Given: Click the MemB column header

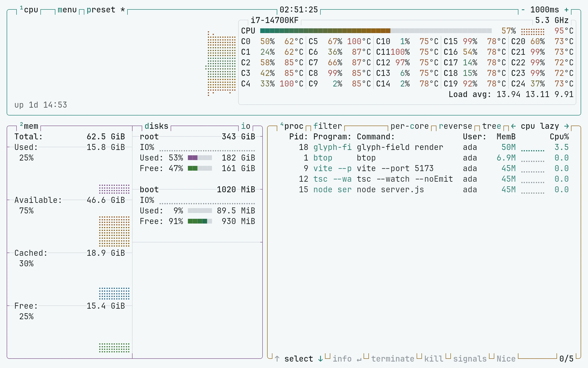Looking at the screenshot, I should pos(506,137).
